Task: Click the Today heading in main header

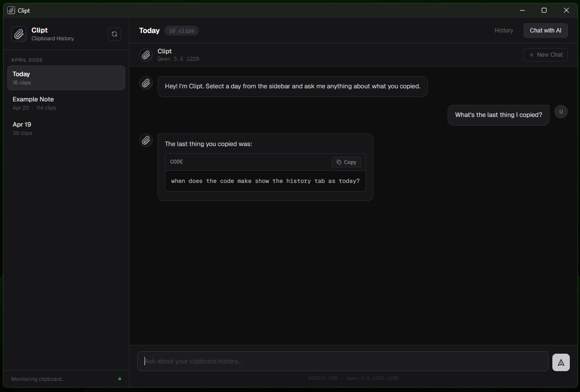Action: pos(149,31)
